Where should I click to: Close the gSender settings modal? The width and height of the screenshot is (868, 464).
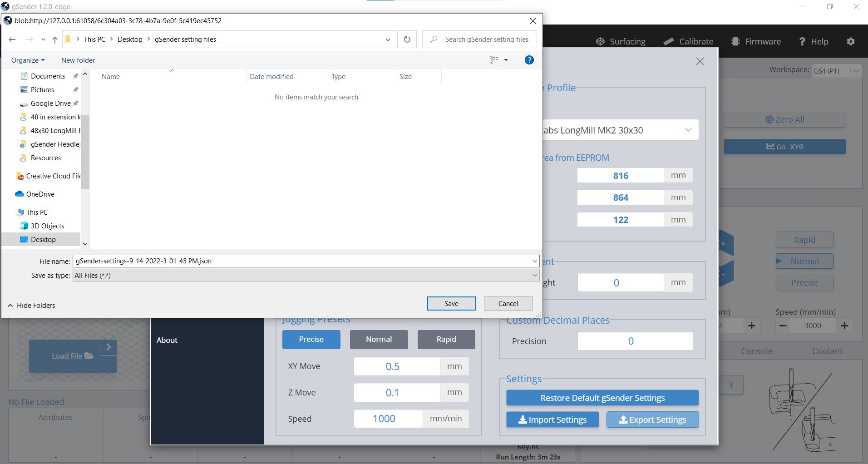(700, 61)
